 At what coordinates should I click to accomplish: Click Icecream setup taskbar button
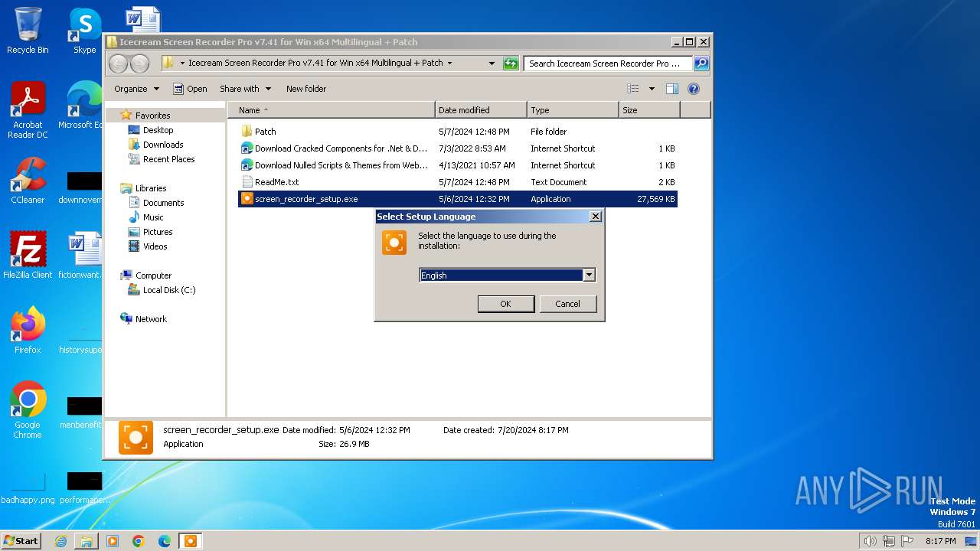click(190, 541)
